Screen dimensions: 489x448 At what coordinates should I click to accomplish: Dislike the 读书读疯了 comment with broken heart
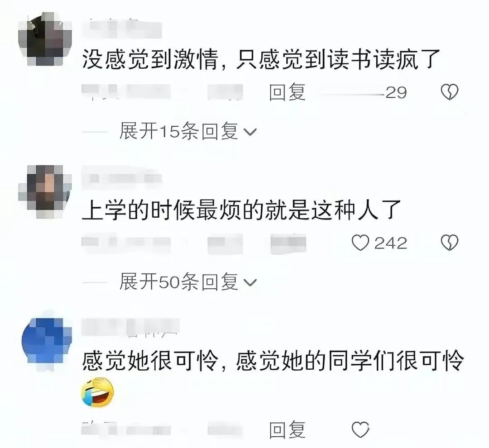point(450,92)
